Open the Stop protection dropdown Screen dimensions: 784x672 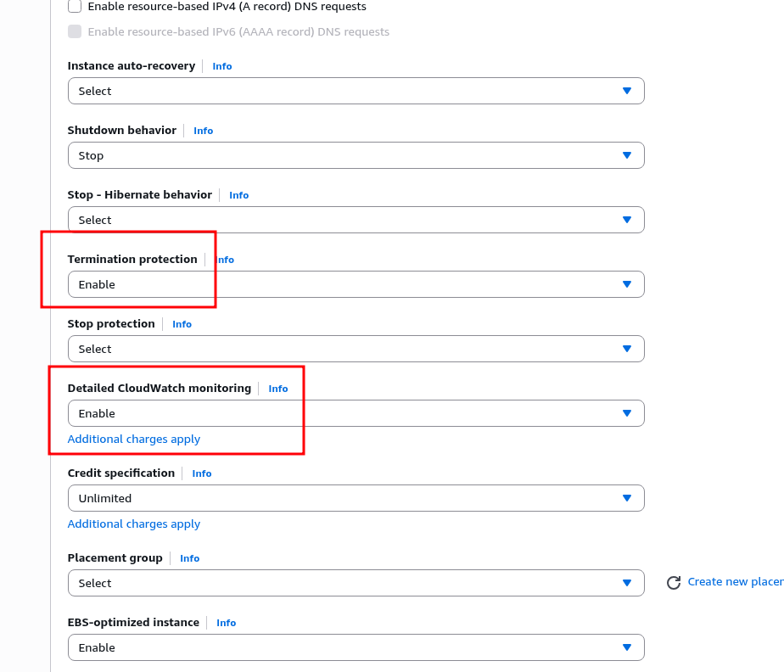(356, 349)
